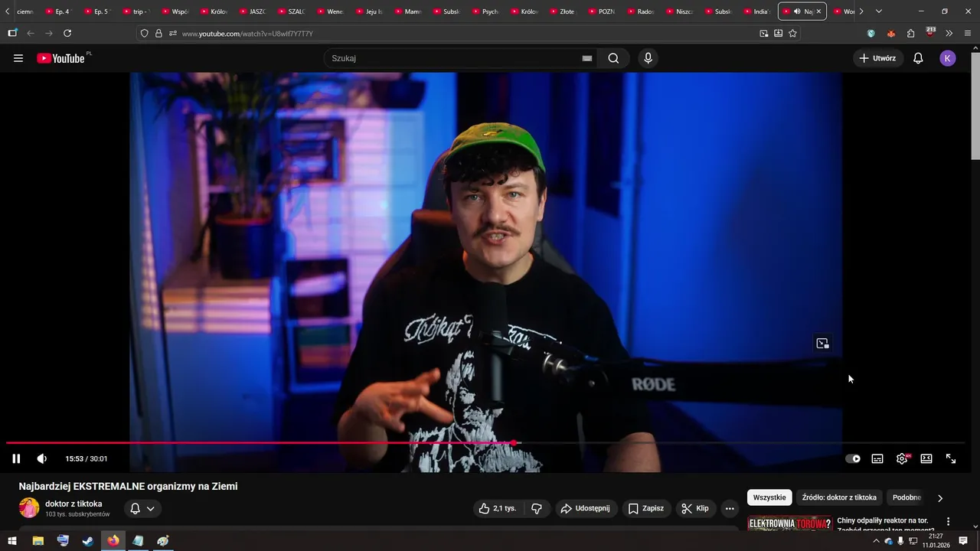Select the Podobne filter chip
Image resolution: width=980 pixels, height=551 pixels.
906,497
